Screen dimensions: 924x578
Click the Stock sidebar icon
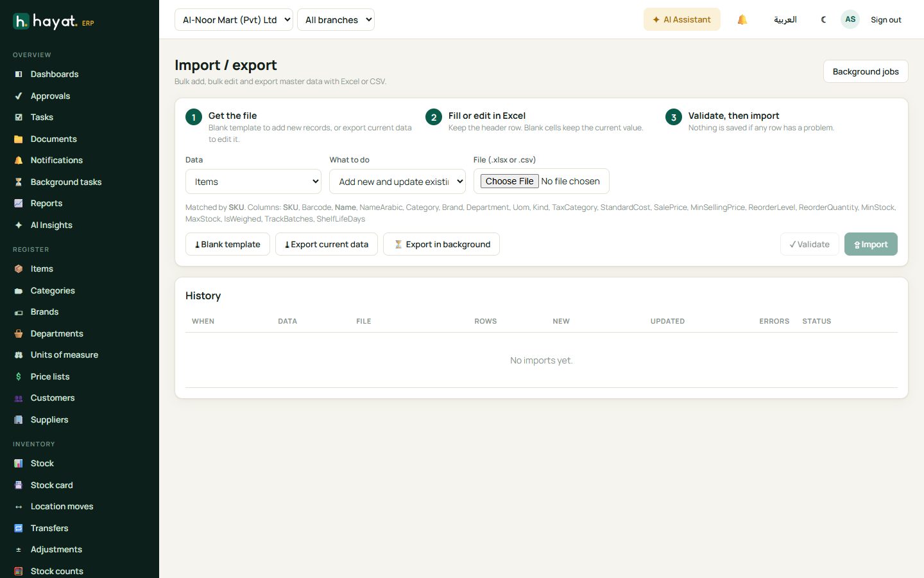(x=19, y=464)
